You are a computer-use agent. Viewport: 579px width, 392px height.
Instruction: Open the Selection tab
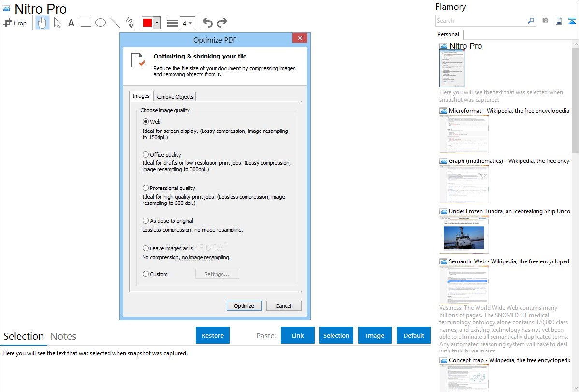(x=24, y=336)
